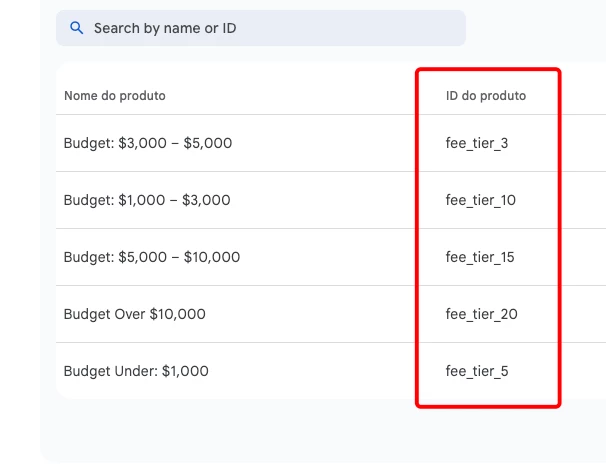Viewport: 606px width, 476px height.
Task: Open the Budget: $3,000 – $5,000 product
Action: click(148, 143)
